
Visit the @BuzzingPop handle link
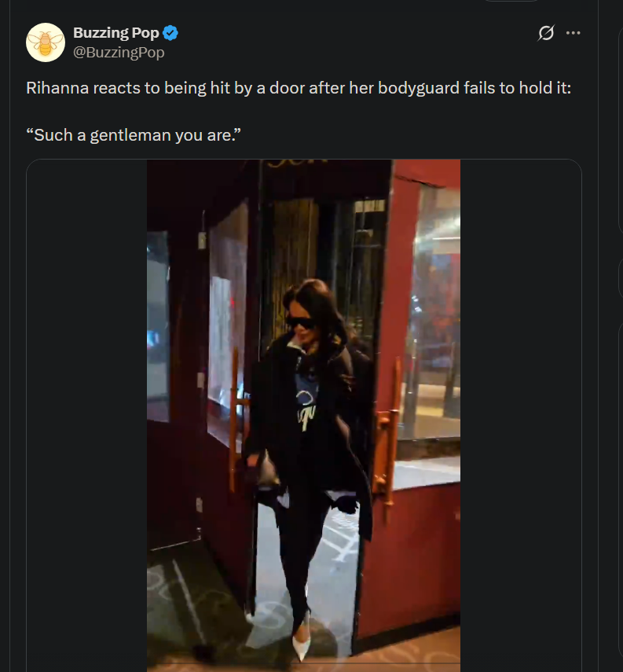pyautogui.click(x=119, y=53)
